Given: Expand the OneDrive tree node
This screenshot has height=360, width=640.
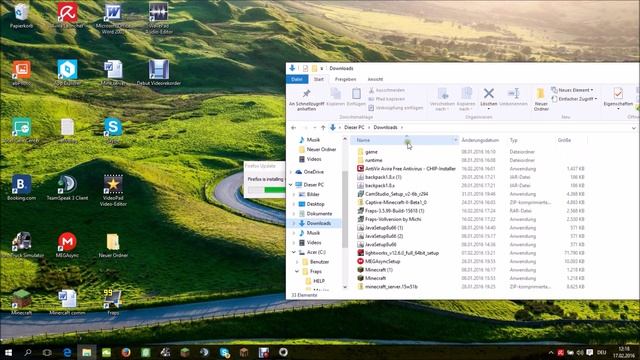Looking at the screenshot, I should [291, 172].
